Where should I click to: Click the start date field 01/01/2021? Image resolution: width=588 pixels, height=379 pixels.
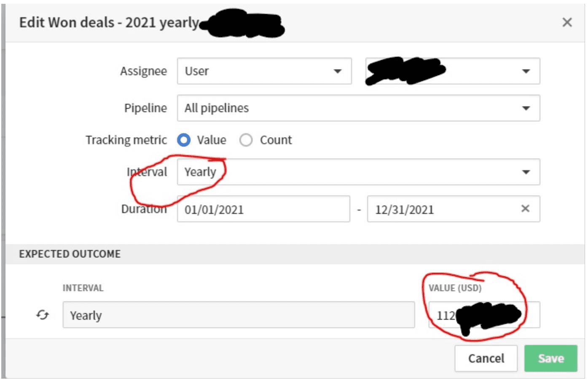click(x=263, y=209)
